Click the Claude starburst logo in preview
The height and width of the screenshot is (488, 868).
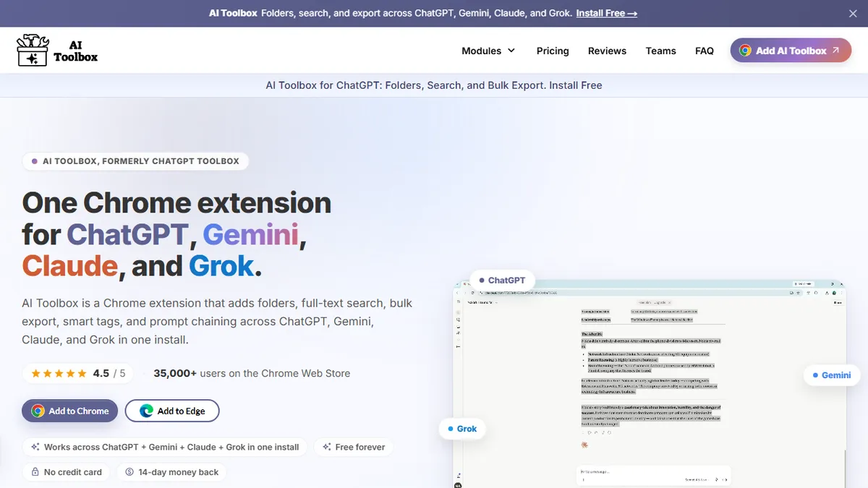pyautogui.click(x=584, y=445)
